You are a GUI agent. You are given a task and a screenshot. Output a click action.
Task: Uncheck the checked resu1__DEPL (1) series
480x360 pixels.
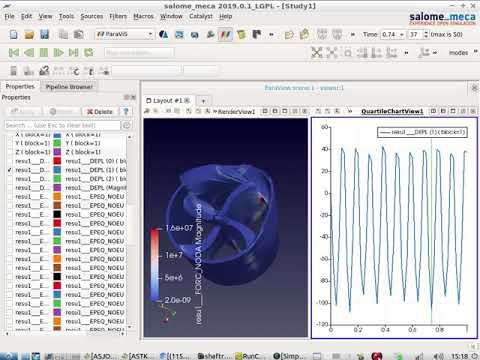9,170
